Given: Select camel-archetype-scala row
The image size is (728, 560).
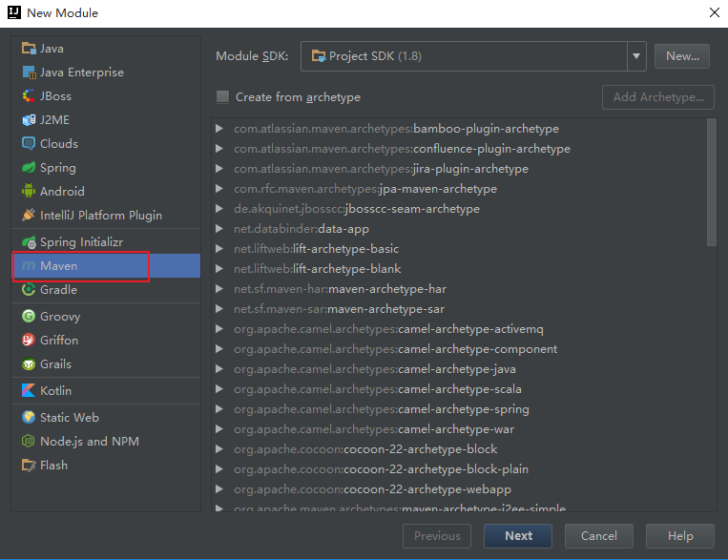Looking at the screenshot, I should pyautogui.click(x=459, y=388).
